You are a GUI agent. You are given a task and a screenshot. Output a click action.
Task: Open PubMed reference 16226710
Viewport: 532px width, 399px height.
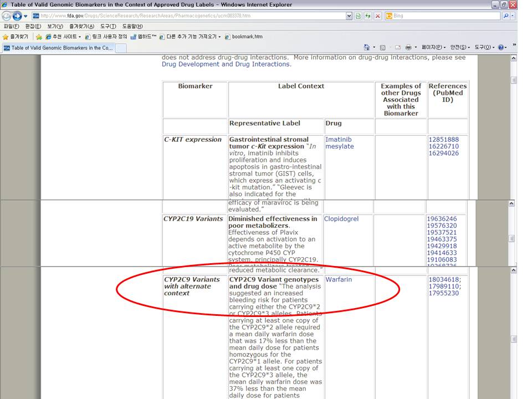point(443,146)
